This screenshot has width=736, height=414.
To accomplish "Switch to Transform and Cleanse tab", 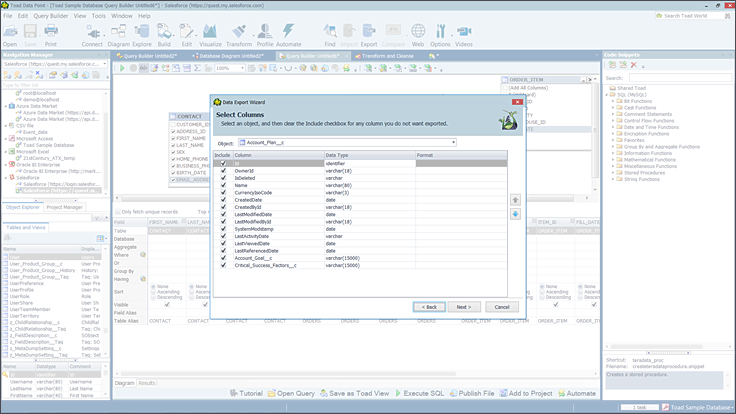I will [387, 56].
